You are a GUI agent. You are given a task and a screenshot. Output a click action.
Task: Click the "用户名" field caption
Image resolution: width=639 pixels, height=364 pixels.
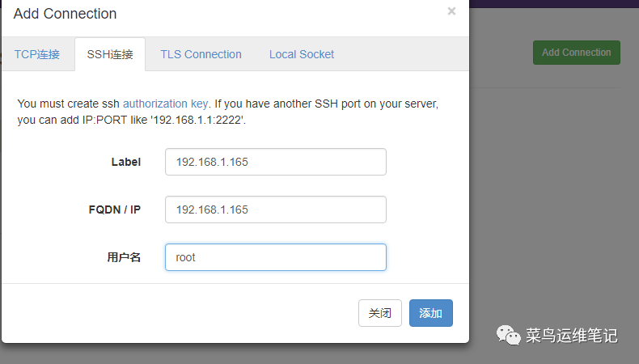coord(124,257)
